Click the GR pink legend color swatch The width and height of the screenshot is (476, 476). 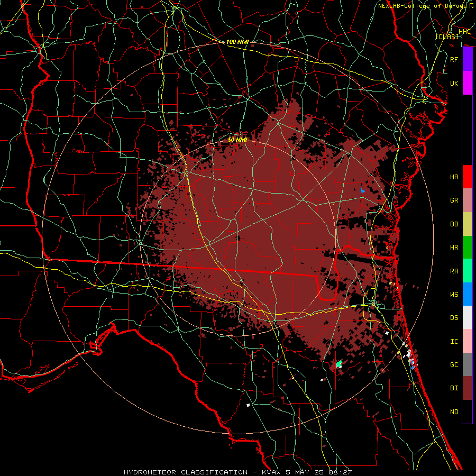467,200
